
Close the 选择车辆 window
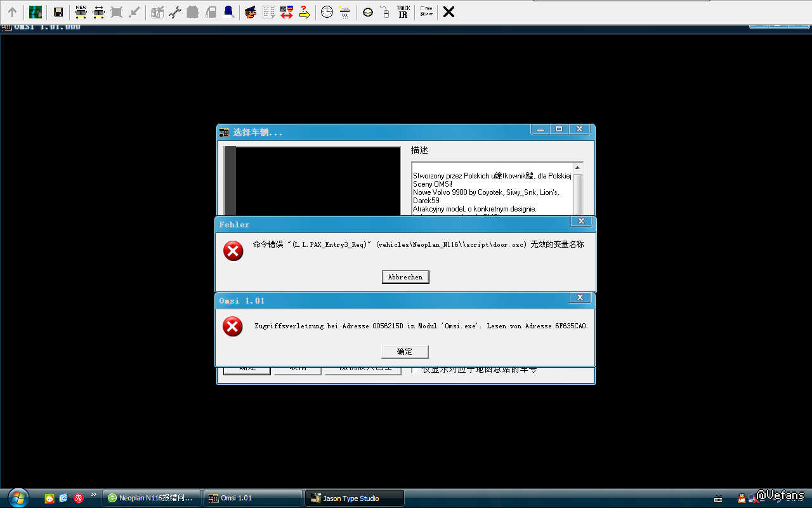(x=579, y=130)
